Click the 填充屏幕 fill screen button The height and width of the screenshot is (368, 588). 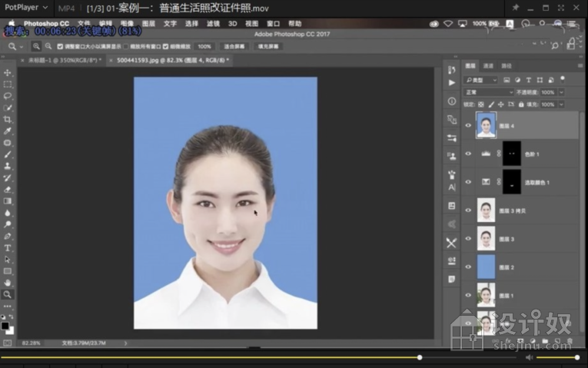[268, 46]
